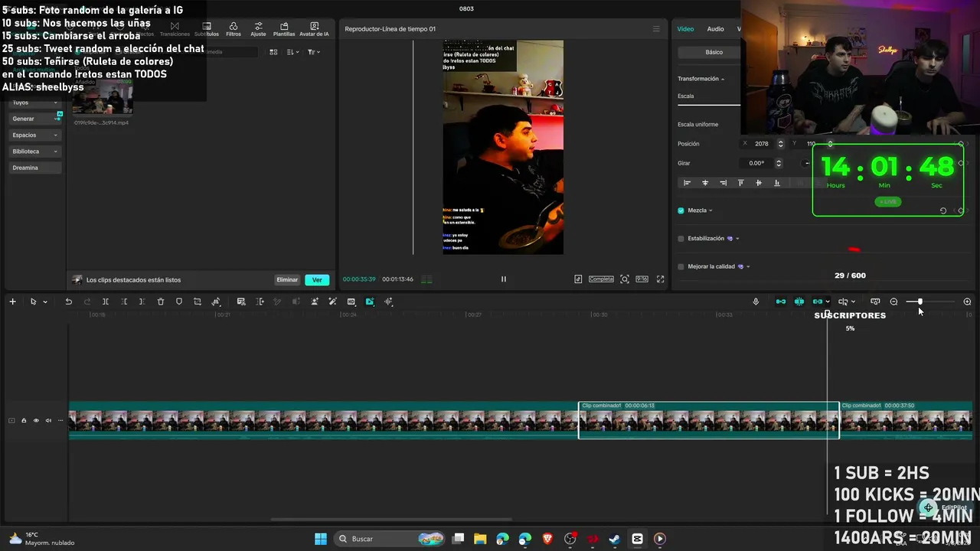Step the Girar rotation spinner
Screen dimensions: 980x551
pos(779,163)
